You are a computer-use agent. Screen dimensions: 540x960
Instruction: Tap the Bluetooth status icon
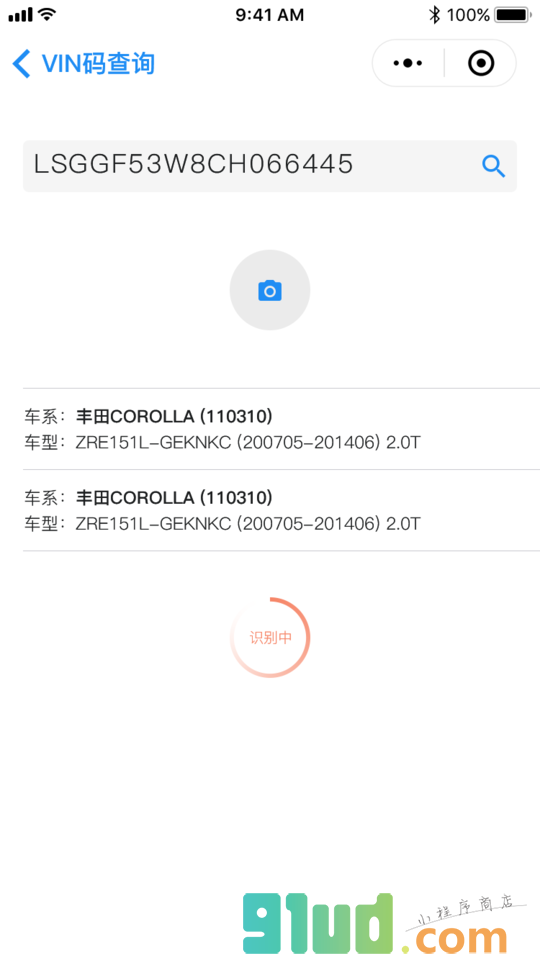(434, 15)
